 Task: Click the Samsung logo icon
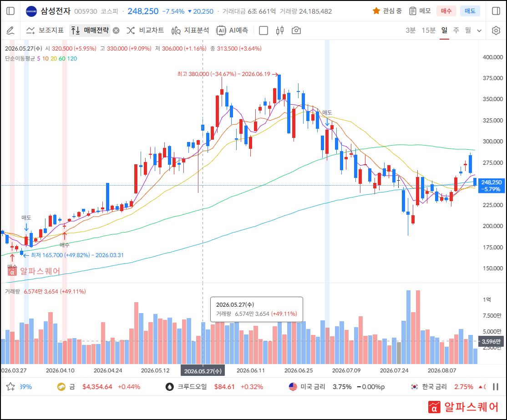[x=31, y=11]
